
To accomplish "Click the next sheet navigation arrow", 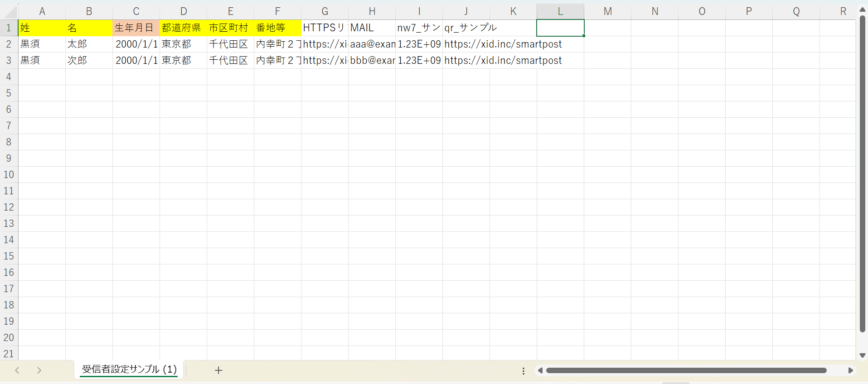I will 39,370.
